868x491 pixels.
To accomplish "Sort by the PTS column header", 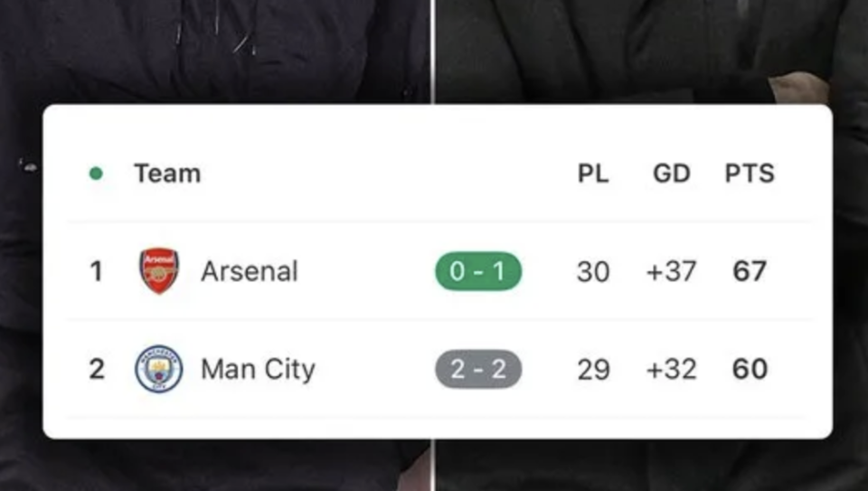I will (x=750, y=174).
